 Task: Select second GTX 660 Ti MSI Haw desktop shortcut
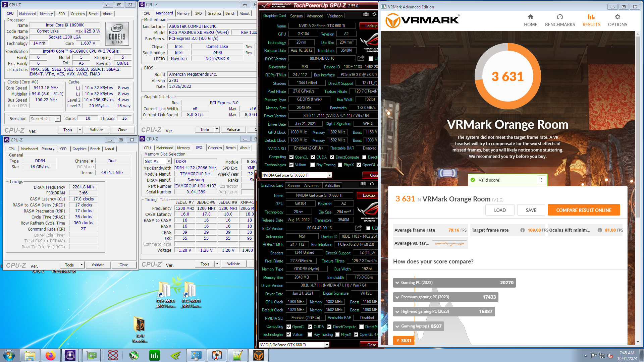(x=191, y=295)
